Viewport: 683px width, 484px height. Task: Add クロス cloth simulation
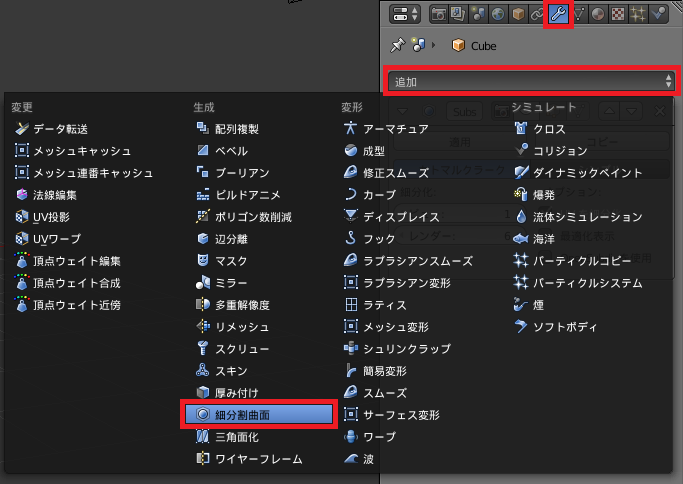coord(540,129)
